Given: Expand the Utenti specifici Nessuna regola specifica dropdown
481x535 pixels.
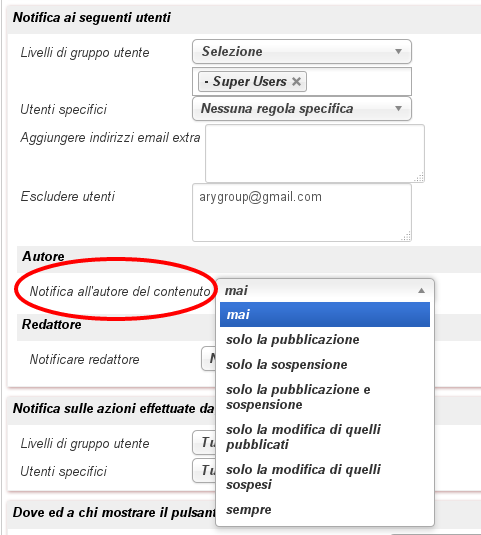Looking at the screenshot, I should pos(302,109).
